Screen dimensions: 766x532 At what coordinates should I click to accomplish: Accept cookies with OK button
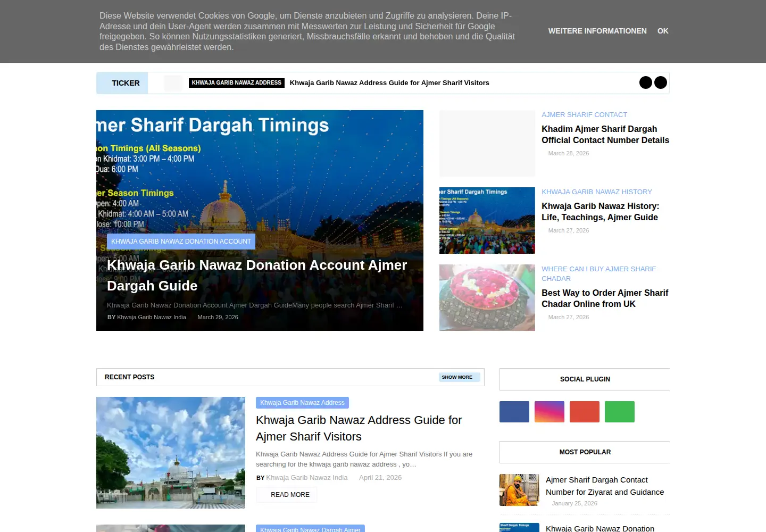[663, 31]
